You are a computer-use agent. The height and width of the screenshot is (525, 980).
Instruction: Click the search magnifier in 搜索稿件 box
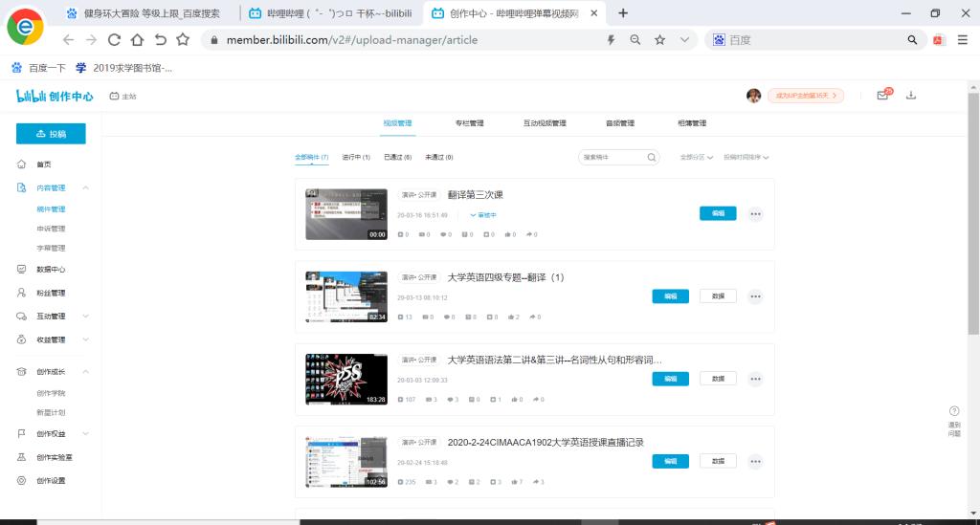[652, 157]
